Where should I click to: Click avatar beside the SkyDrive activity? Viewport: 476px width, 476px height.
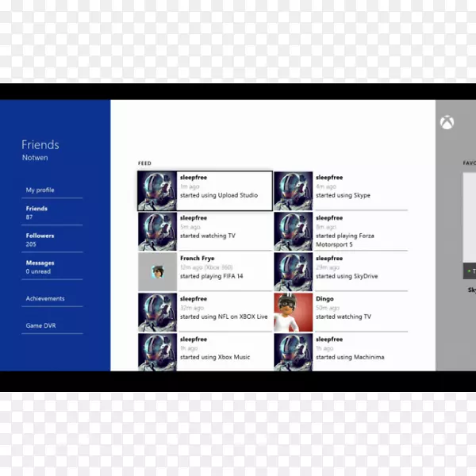click(x=293, y=271)
